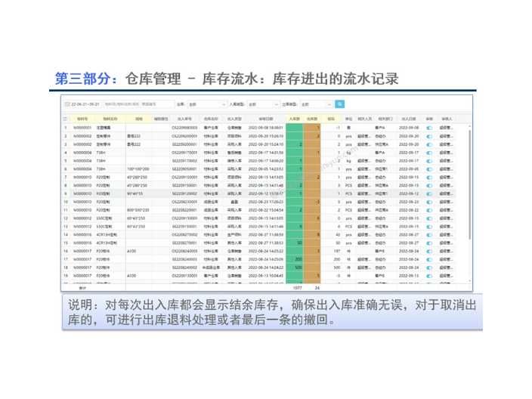Select cell M0000001 in row 1
Screen dimensions: 532x399
coord(82,128)
